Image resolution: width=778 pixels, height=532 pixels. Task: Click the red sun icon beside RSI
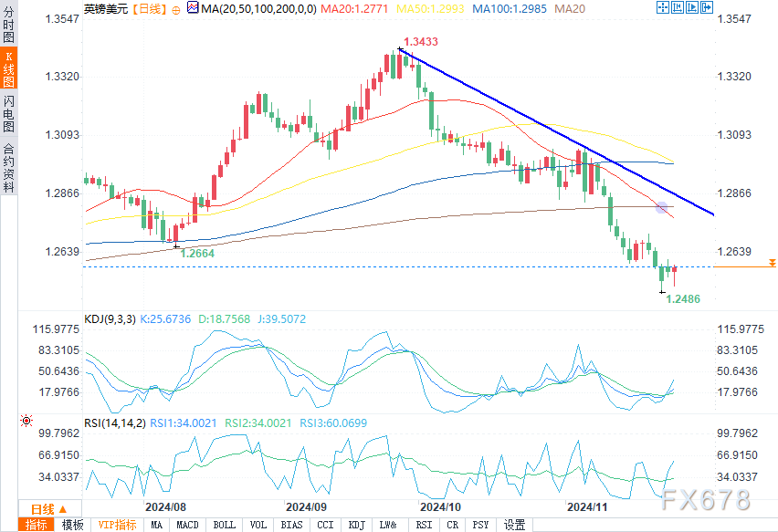pyautogui.click(x=26, y=422)
